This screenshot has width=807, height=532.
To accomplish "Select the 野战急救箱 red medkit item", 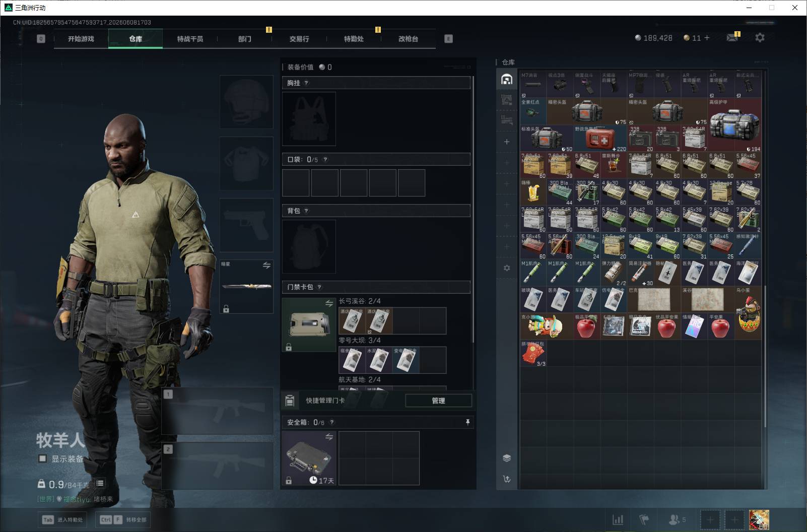I will pyautogui.click(x=600, y=139).
